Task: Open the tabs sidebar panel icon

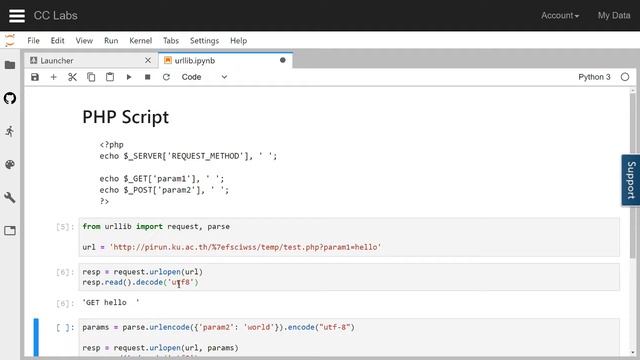Action: pyautogui.click(x=10, y=231)
